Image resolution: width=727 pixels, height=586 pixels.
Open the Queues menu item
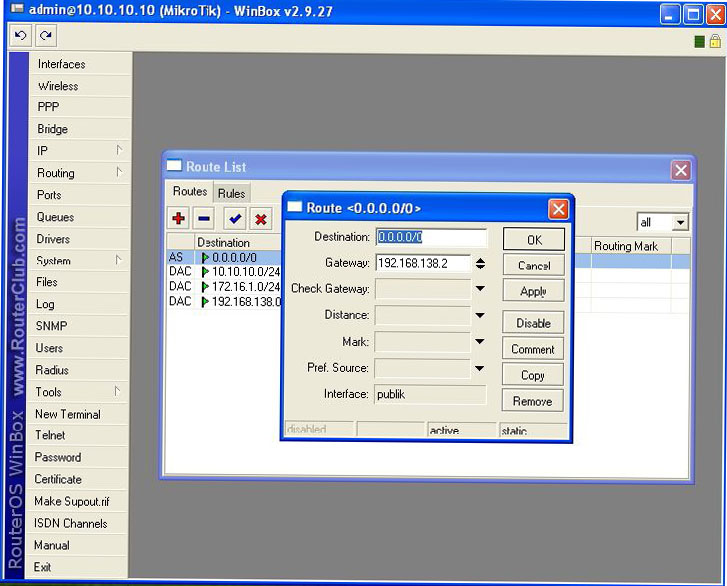click(x=79, y=217)
